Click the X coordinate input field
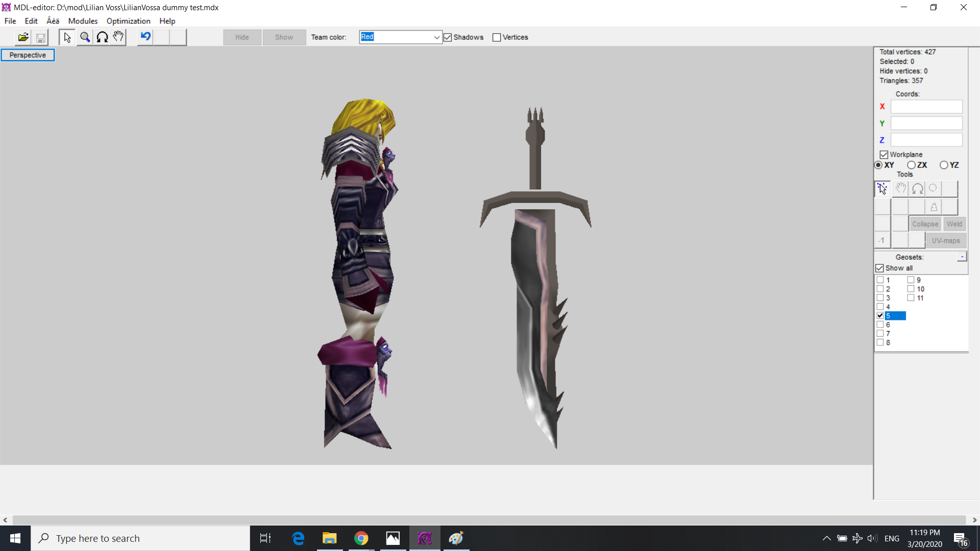The width and height of the screenshot is (980, 551). coord(926,107)
